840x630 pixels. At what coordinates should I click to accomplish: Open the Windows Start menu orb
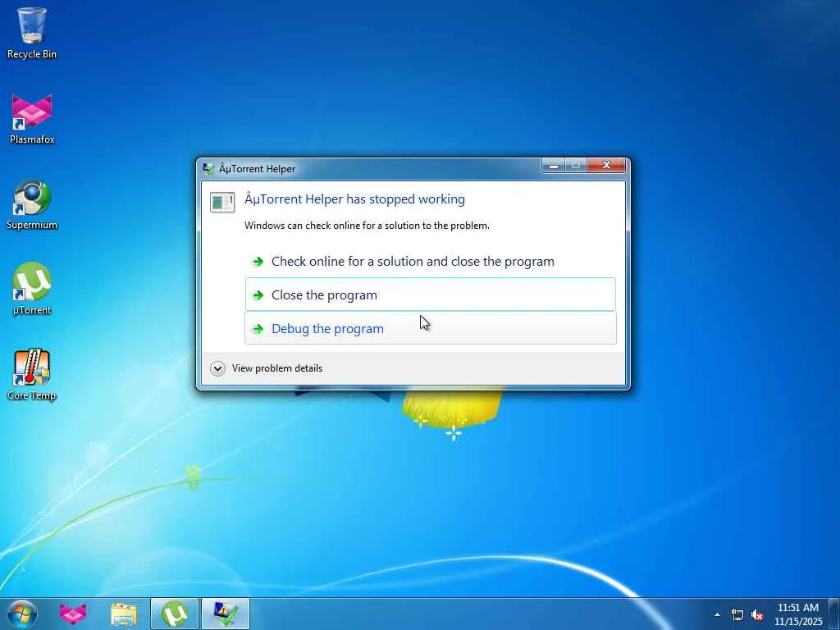tap(22, 614)
